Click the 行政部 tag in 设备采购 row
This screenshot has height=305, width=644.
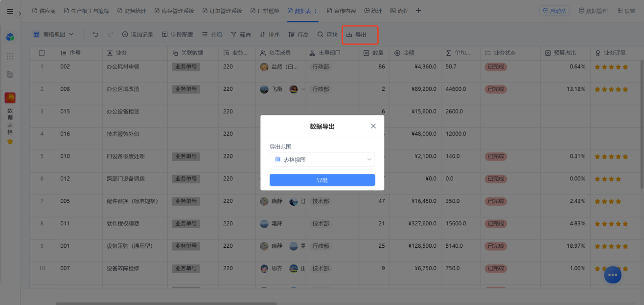tap(321, 246)
